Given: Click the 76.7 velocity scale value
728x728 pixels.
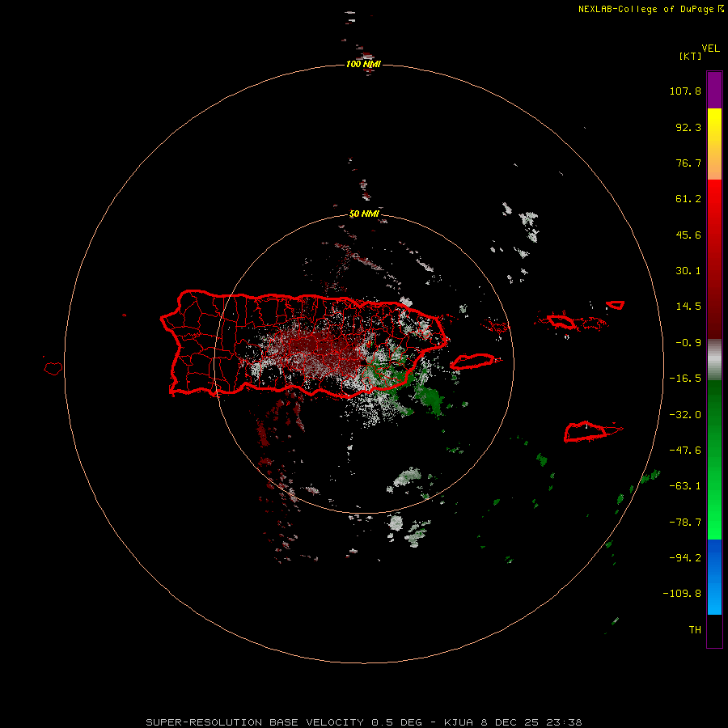Looking at the screenshot, I should [x=688, y=163].
